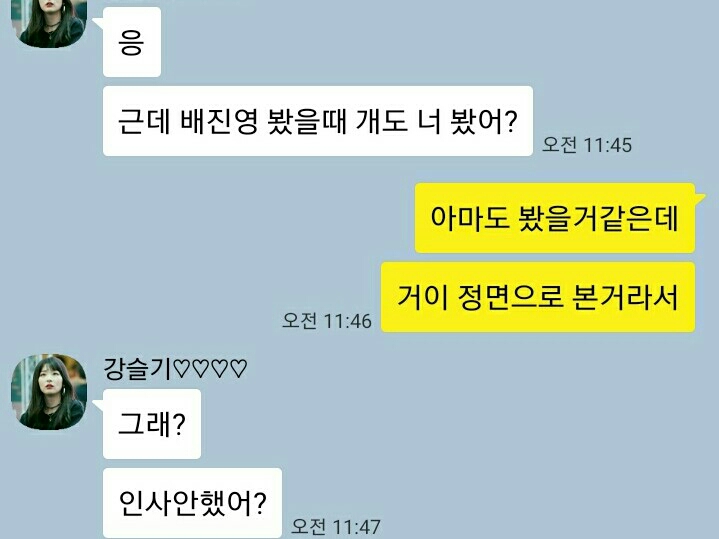Tap the 응 message bubble

[132, 42]
